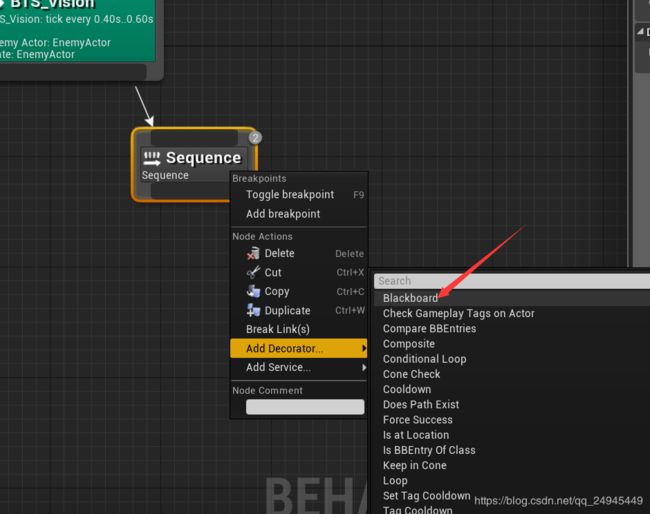Click the 'Enemy Actor: EnemyActor' text
650x514 pixels.
[x=55, y=43]
